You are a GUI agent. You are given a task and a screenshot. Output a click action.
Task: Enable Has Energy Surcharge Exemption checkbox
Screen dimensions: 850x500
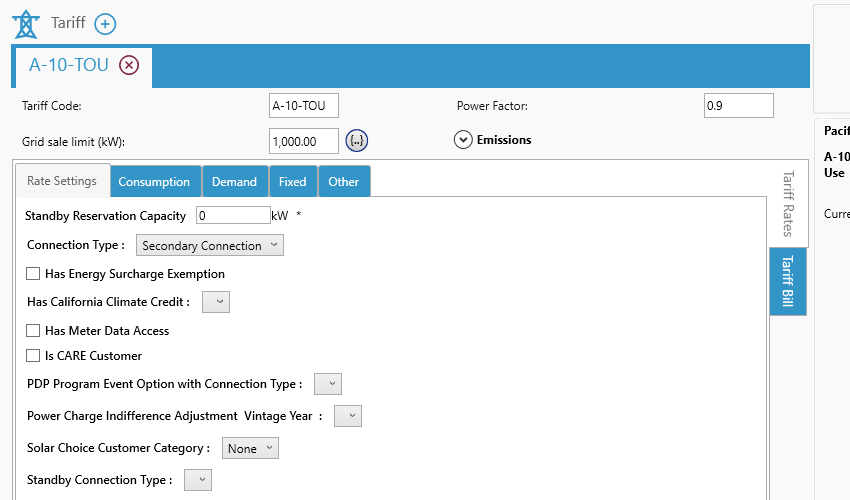point(33,274)
